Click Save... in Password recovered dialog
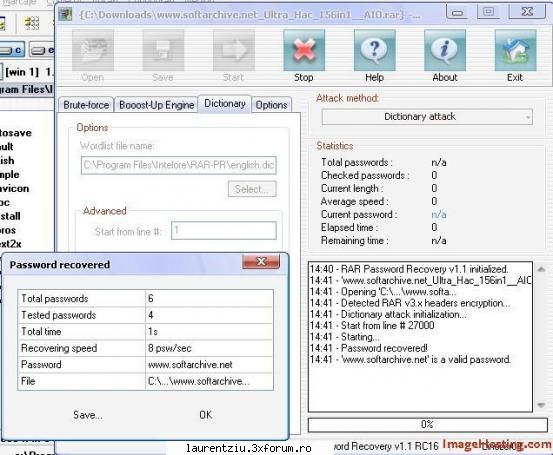Viewport: 553px width, 455px height. click(x=88, y=415)
